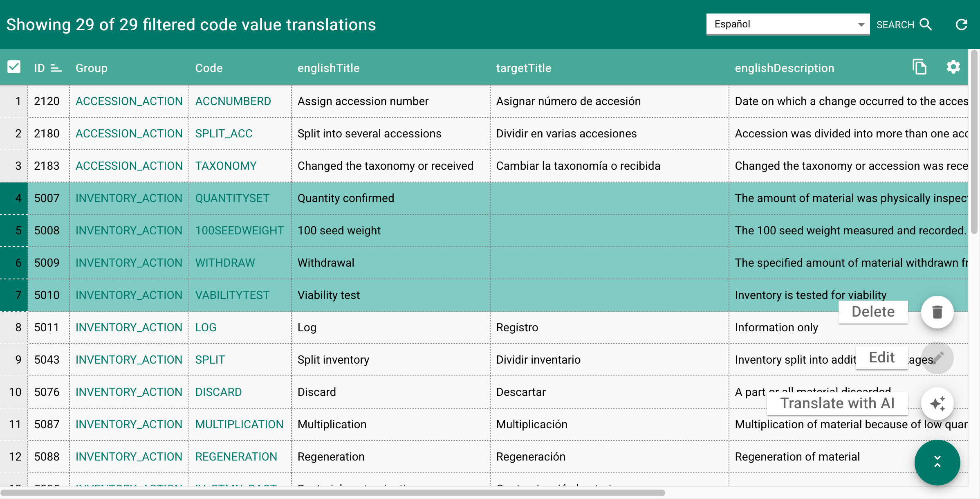Click 'Assign accession number' title cell
The image size is (980, 499).
pyautogui.click(x=391, y=101)
